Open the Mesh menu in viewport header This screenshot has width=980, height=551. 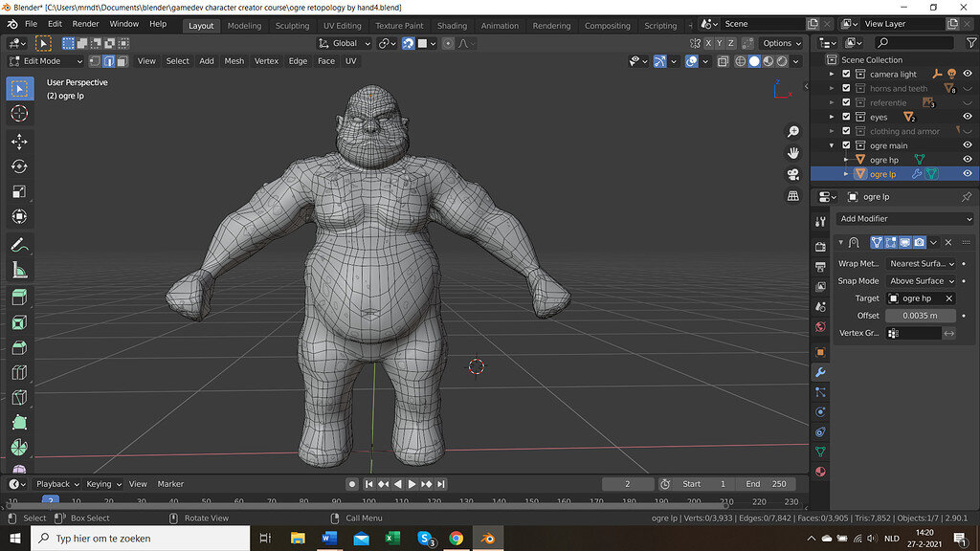click(x=234, y=61)
